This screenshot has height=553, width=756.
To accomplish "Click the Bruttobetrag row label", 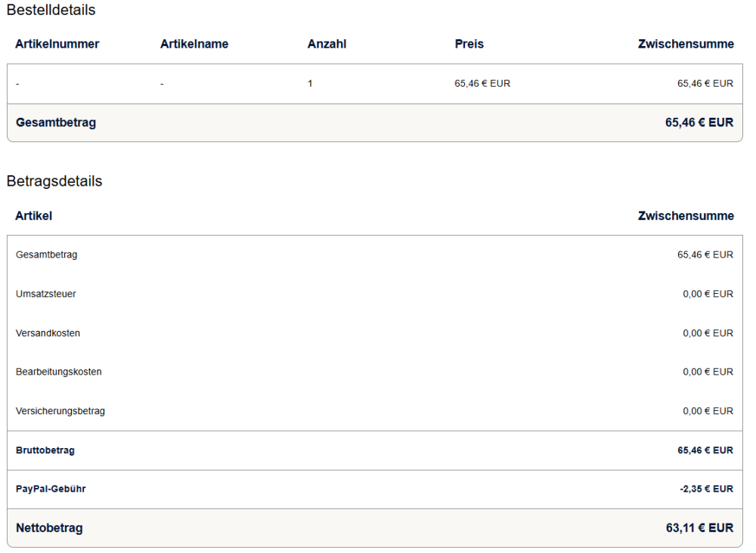I will [x=45, y=450].
